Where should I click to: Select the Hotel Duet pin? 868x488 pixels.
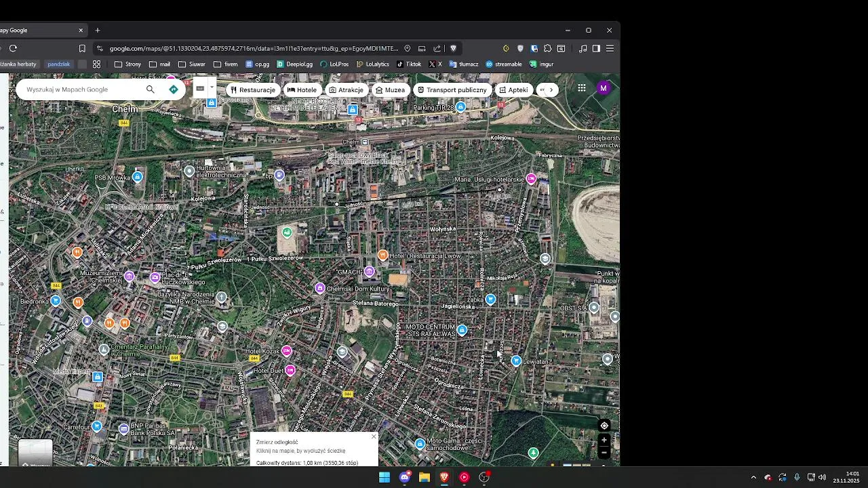pos(290,369)
